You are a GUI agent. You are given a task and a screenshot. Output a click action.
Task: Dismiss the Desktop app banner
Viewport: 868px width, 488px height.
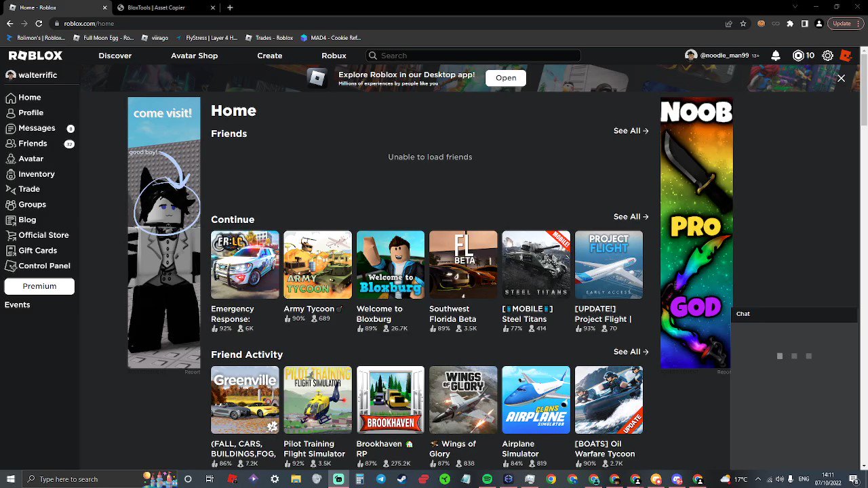pyautogui.click(x=841, y=79)
